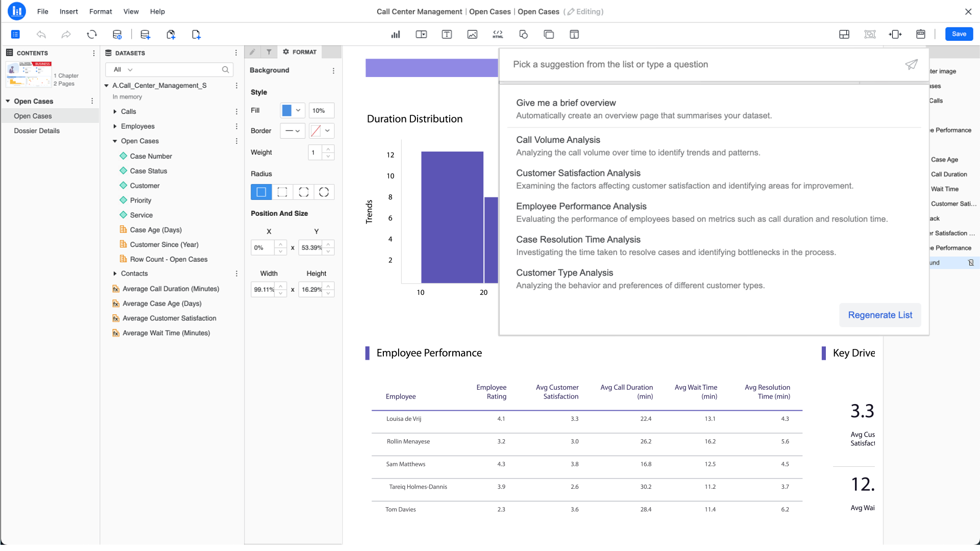Insert a new visualization chart
This screenshot has width=980, height=551.
point(396,34)
